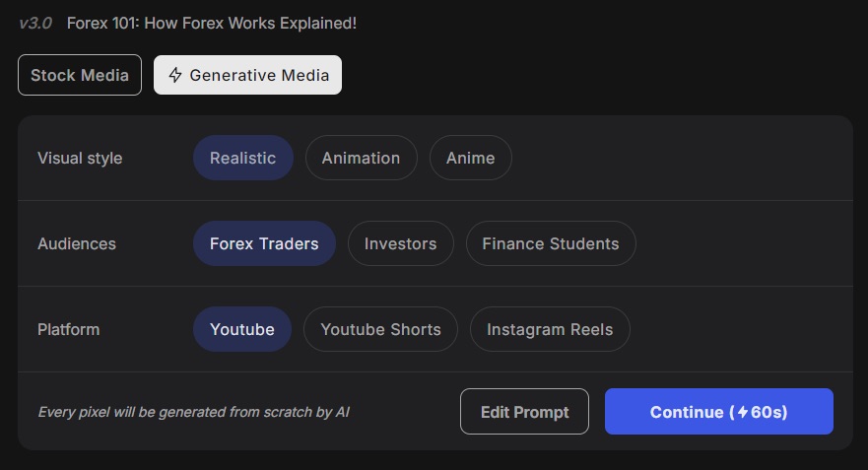The height and width of the screenshot is (470, 868).
Task: Select the Animation visual style
Action: point(361,158)
